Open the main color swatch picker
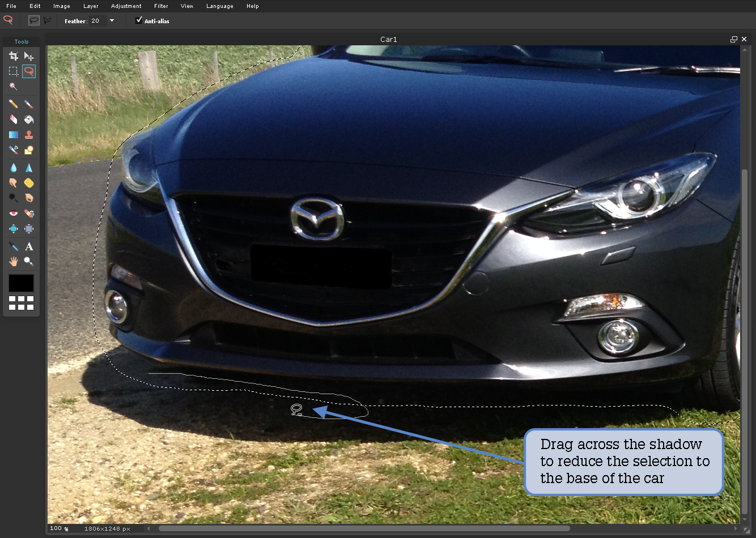756x538 pixels. pyautogui.click(x=22, y=283)
